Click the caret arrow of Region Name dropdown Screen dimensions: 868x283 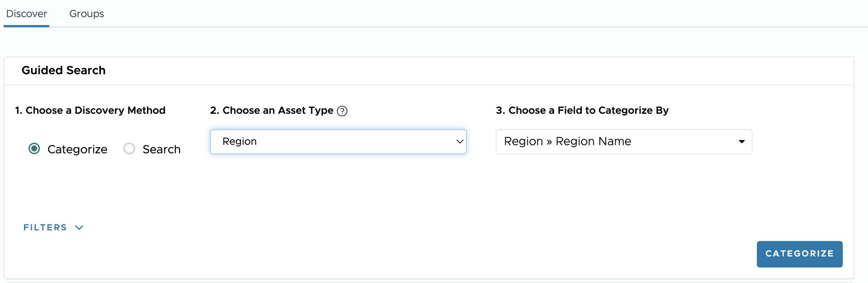[x=741, y=141]
